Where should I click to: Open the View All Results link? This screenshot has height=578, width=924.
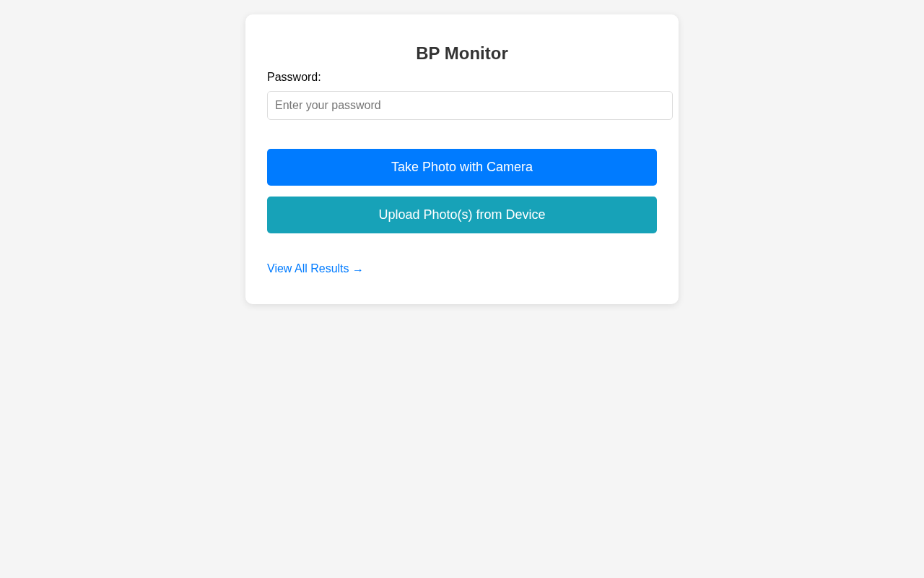[x=315, y=269]
